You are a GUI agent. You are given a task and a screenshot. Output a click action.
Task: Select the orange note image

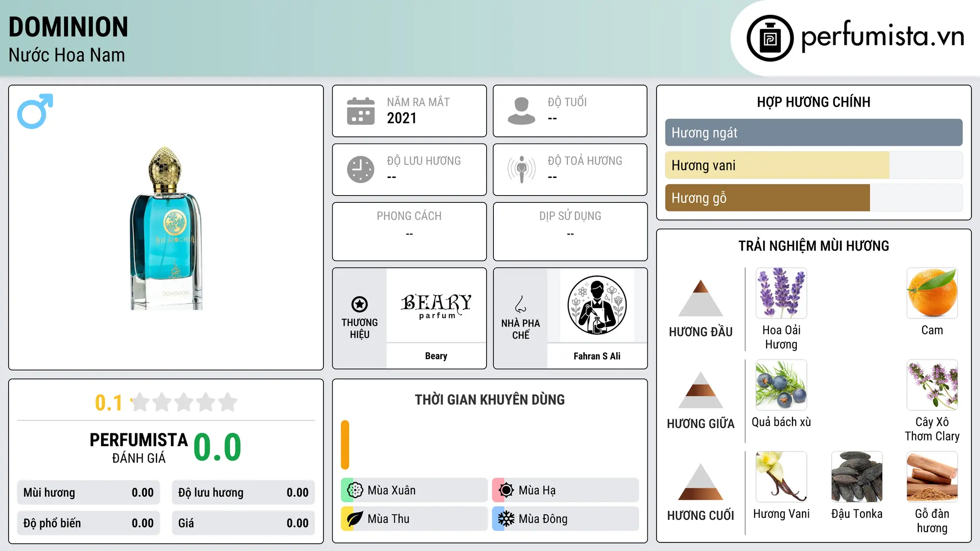pyautogui.click(x=932, y=293)
